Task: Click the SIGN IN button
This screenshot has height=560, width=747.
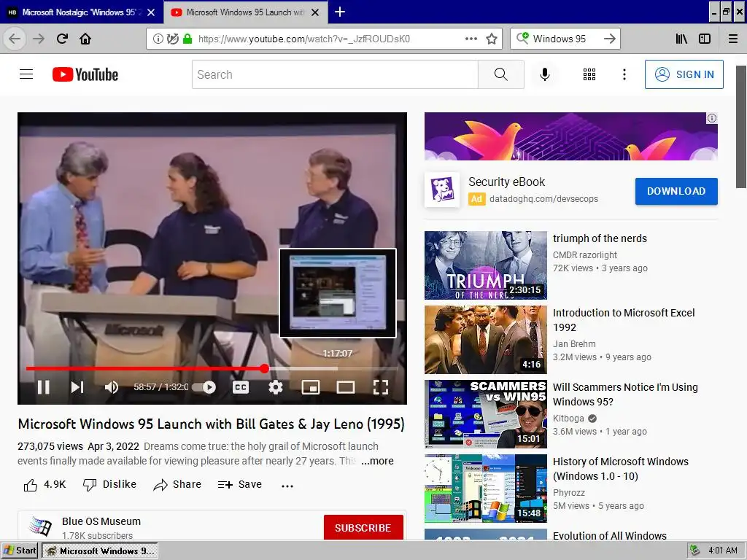Action: point(684,74)
